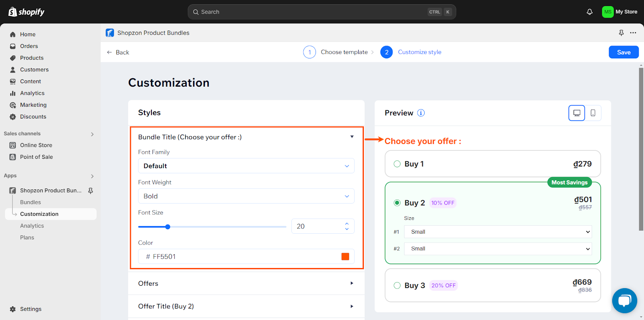The height and width of the screenshot is (320, 644).
Task: Click the Content sidebar icon
Action: click(x=13, y=81)
